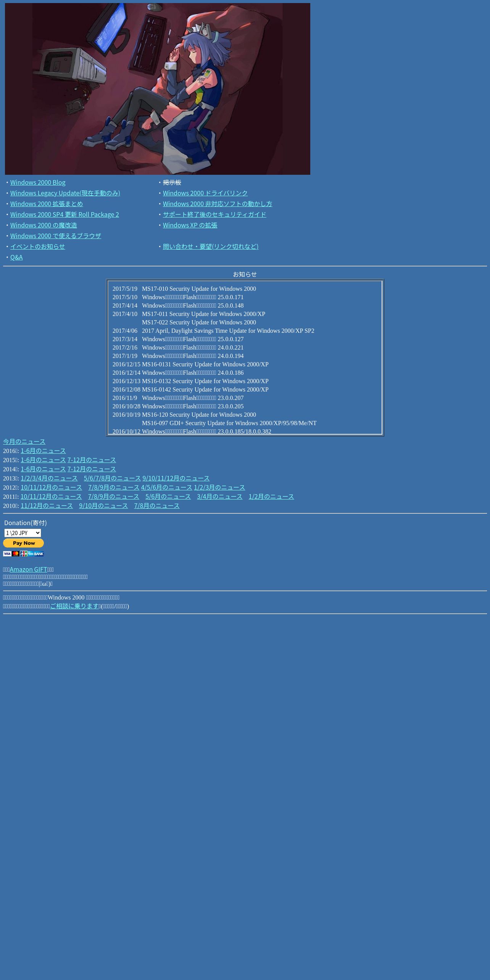Open 2012 1/2/3月のニュース link

(219, 487)
